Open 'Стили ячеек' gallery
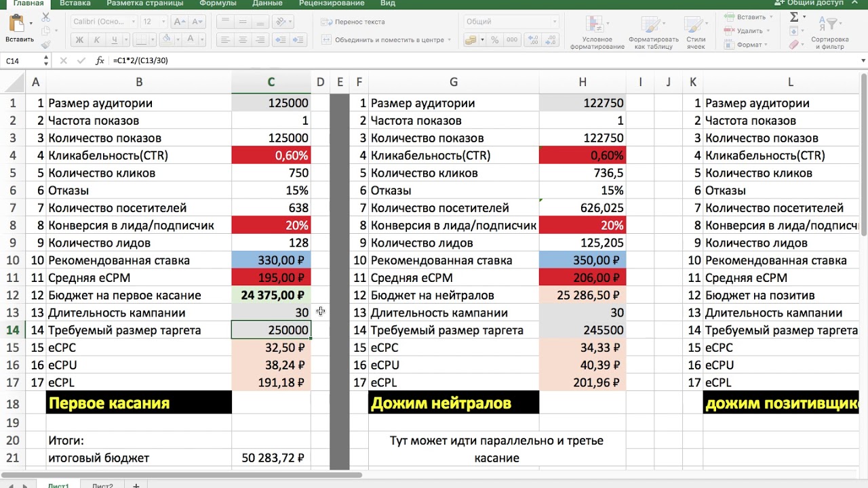This screenshot has width=868, height=488. pyautogui.click(x=696, y=33)
